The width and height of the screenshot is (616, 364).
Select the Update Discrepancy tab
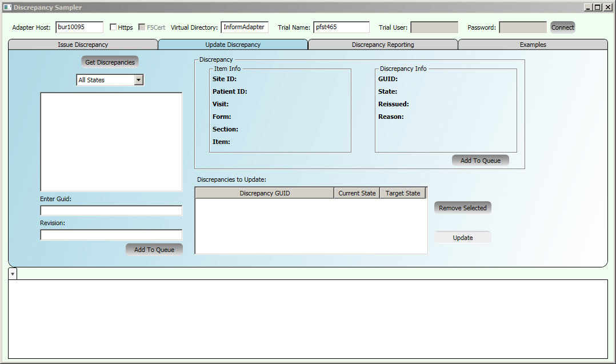click(x=233, y=45)
